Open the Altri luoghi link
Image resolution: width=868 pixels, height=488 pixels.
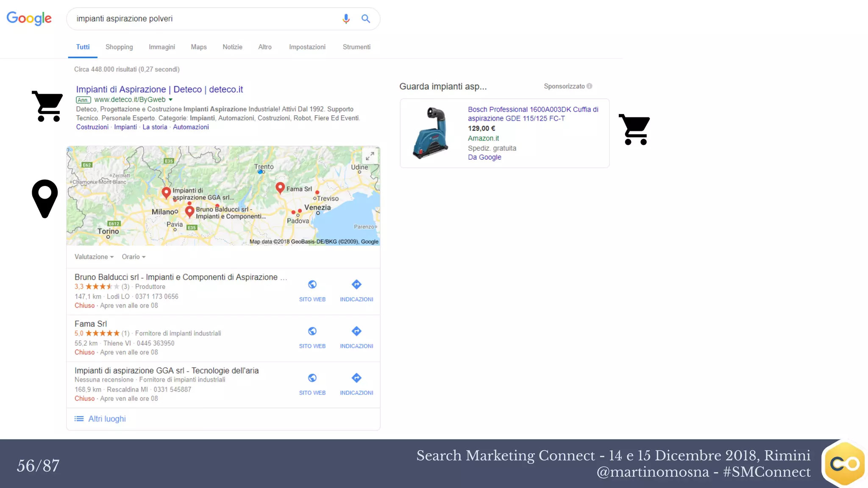[107, 419]
